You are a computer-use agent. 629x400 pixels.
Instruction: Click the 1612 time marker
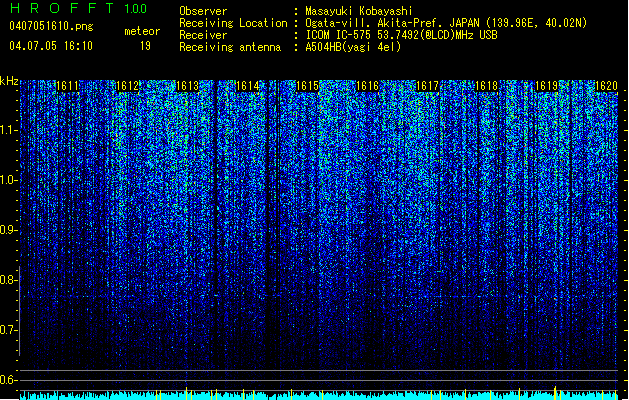pos(128,86)
